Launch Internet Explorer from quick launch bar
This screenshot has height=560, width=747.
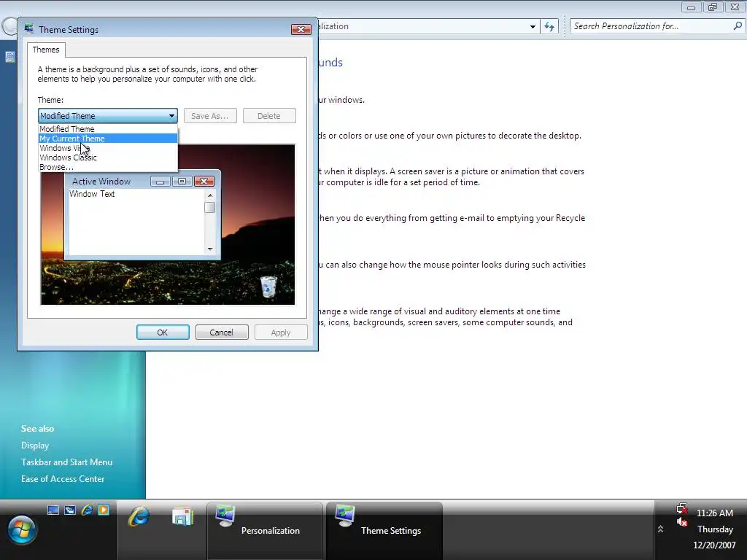pyautogui.click(x=88, y=510)
